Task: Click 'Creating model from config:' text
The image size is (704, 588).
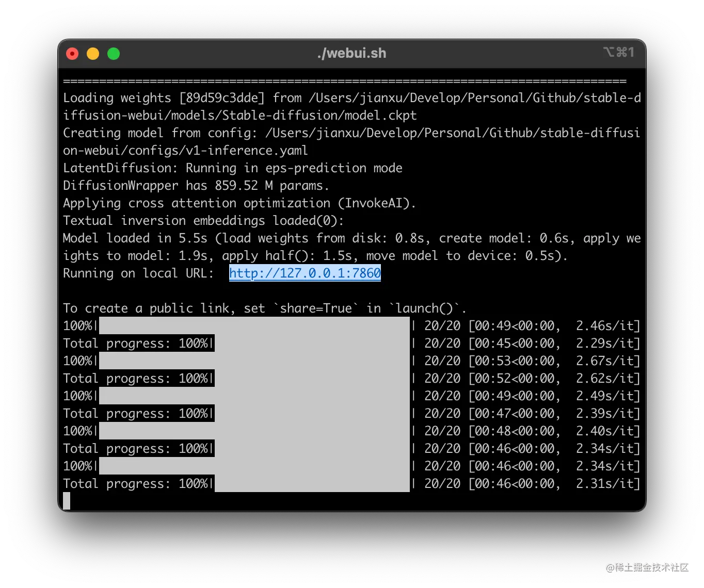Action: 160,133
